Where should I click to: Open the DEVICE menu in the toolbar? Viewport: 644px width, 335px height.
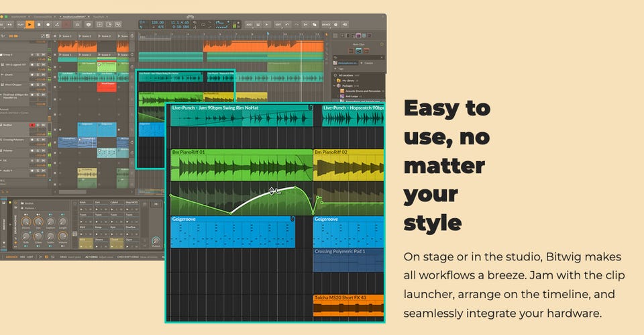[x=326, y=25]
